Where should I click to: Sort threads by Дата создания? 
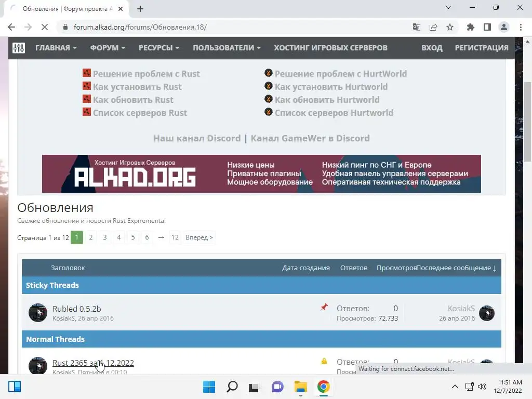point(305,268)
